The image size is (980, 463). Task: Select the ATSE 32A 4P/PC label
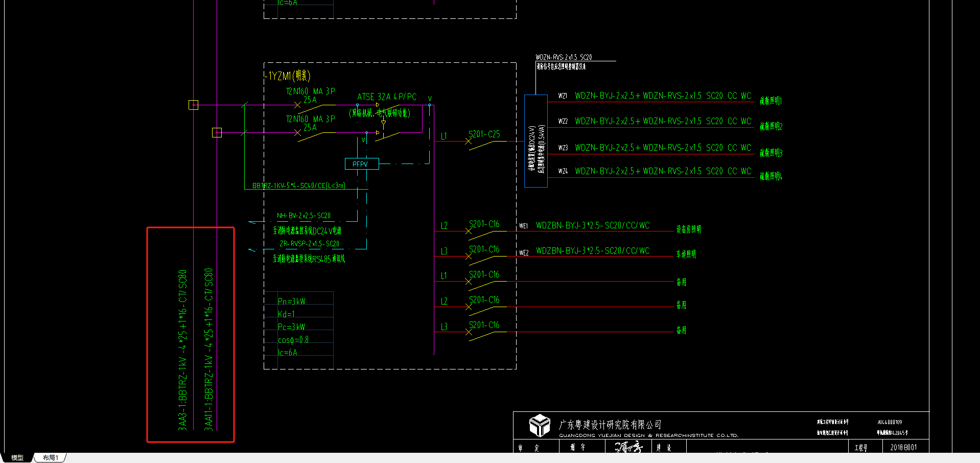[x=387, y=97]
